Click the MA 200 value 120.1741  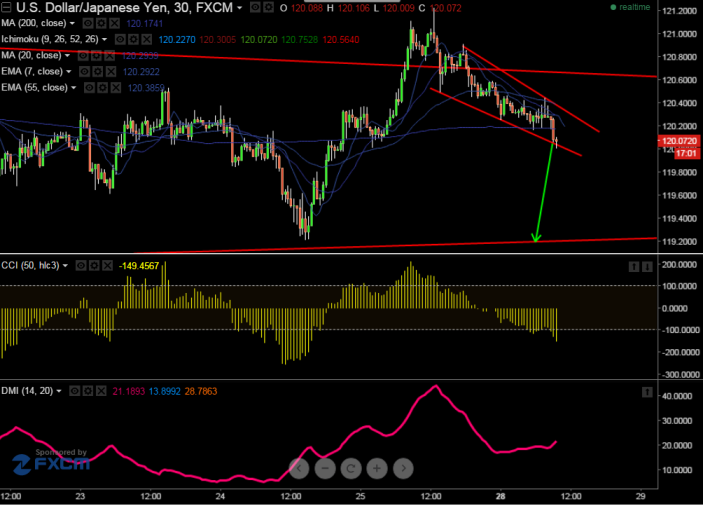point(145,24)
